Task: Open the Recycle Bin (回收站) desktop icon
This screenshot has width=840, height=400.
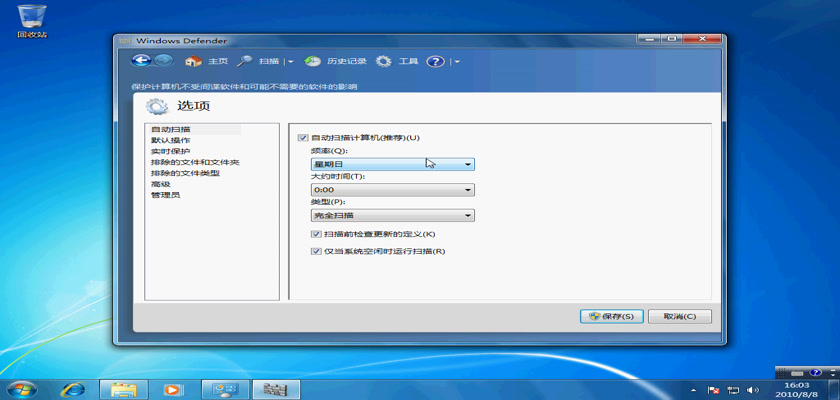Action: pos(32,18)
